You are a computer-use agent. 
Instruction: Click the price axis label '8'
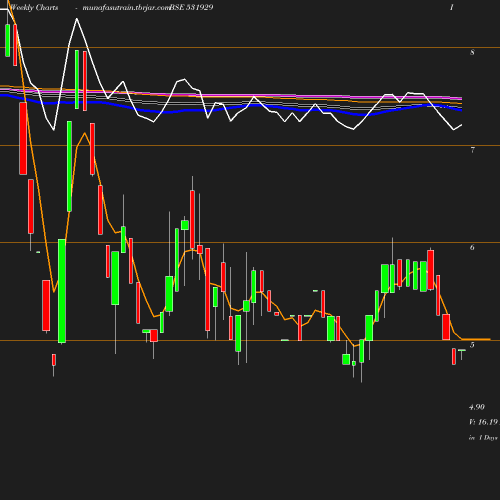point(472,52)
